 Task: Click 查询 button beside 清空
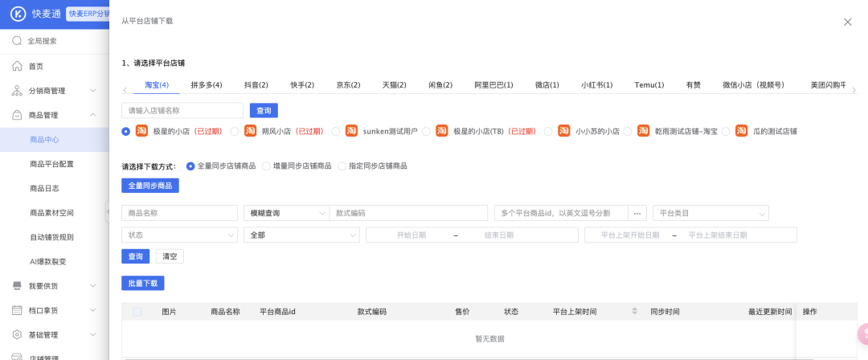[x=136, y=256]
